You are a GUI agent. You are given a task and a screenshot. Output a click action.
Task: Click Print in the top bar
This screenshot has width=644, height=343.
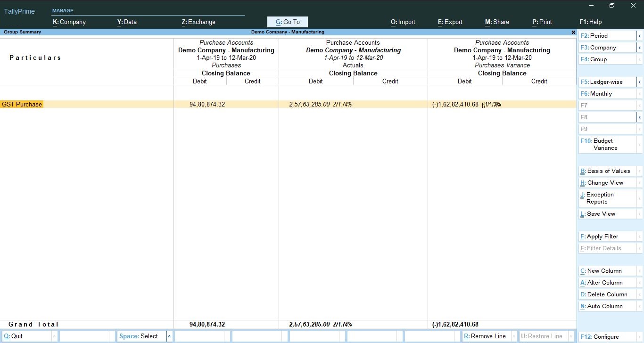[542, 22]
